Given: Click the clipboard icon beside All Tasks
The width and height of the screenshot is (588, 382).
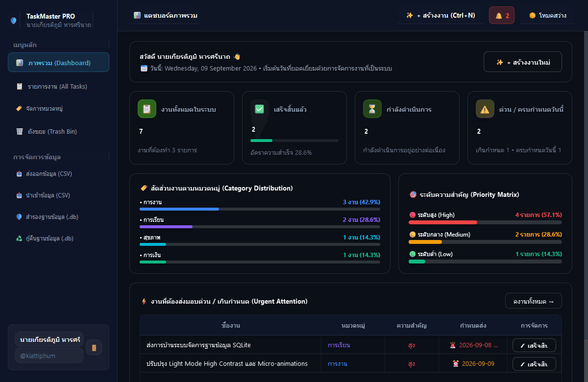Looking at the screenshot, I should click(x=19, y=86).
